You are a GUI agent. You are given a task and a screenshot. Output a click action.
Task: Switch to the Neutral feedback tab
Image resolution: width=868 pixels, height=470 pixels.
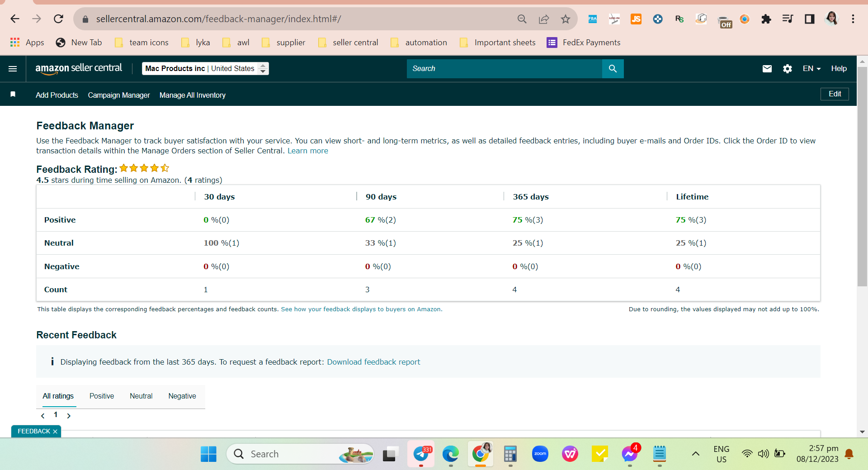[x=141, y=396]
